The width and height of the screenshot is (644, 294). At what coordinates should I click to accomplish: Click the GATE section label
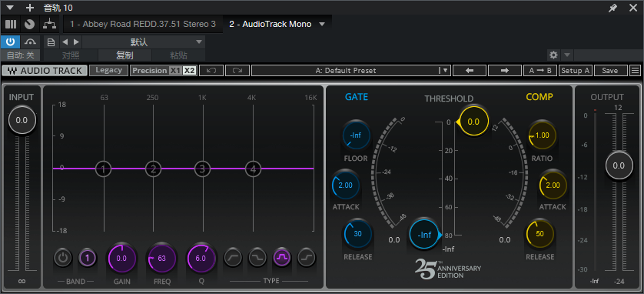point(356,97)
